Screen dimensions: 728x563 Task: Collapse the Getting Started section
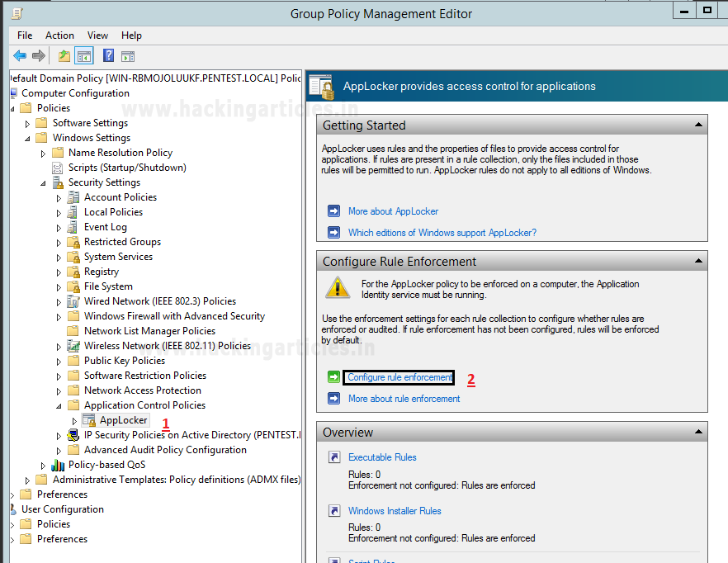[x=698, y=125]
